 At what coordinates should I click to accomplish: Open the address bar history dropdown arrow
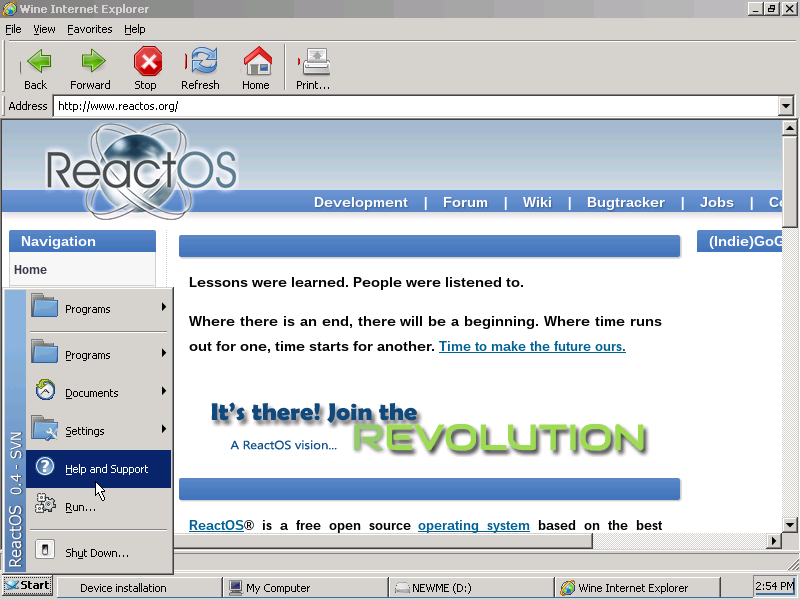point(786,106)
